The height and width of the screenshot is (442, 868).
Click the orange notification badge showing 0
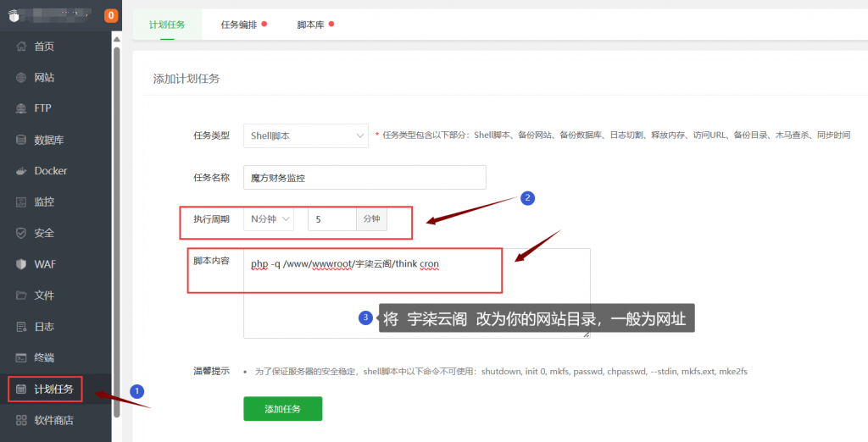(x=111, y=15)
